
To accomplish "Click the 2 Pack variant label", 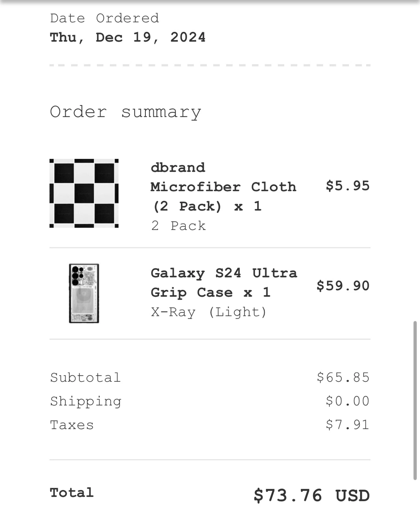I will pos(178,226).
